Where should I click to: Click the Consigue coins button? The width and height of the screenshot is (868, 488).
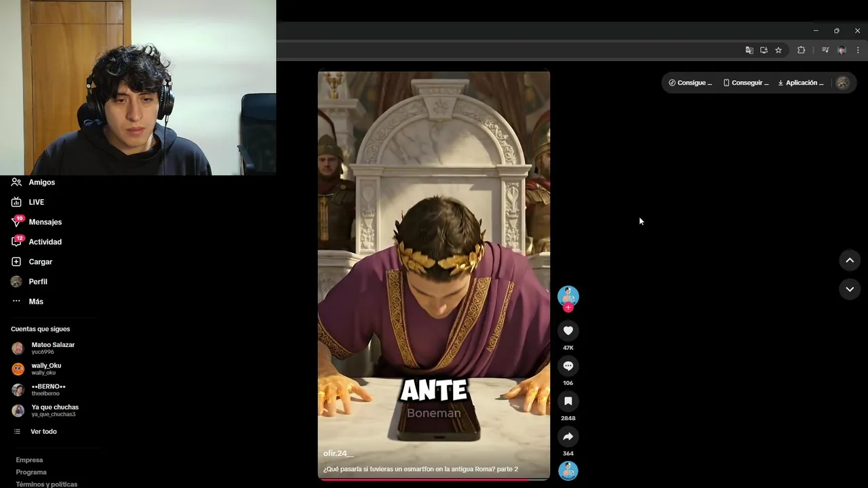coord(690,83)
